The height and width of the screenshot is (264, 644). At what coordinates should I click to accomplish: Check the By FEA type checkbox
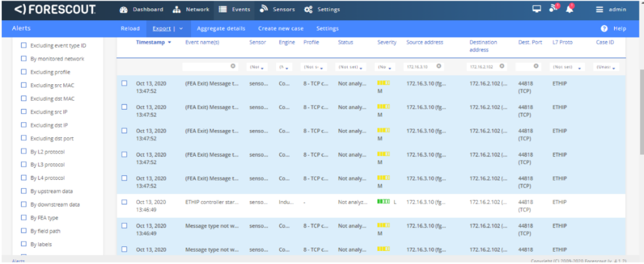pos(23,218)
